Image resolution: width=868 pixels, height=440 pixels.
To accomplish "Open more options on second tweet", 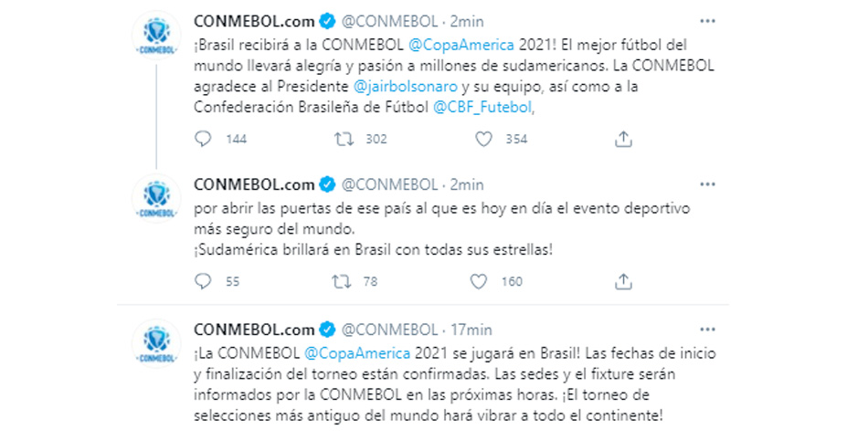I will 707,183.
